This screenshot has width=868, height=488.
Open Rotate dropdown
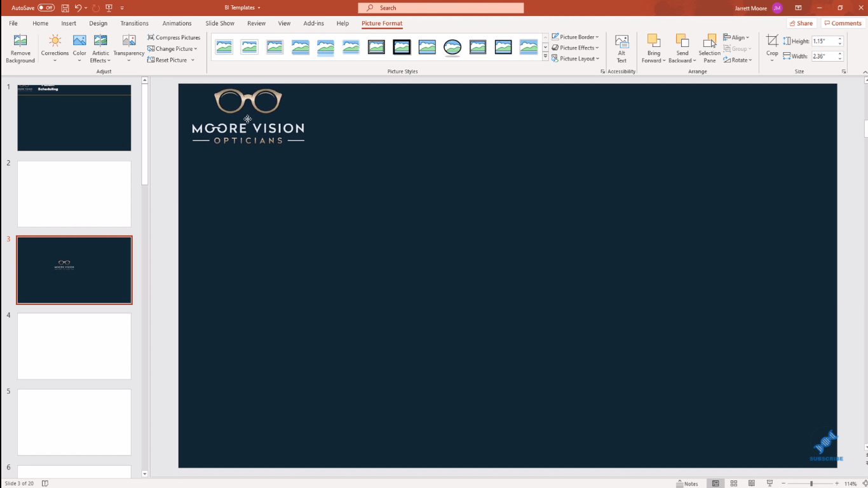click(738, 60)
